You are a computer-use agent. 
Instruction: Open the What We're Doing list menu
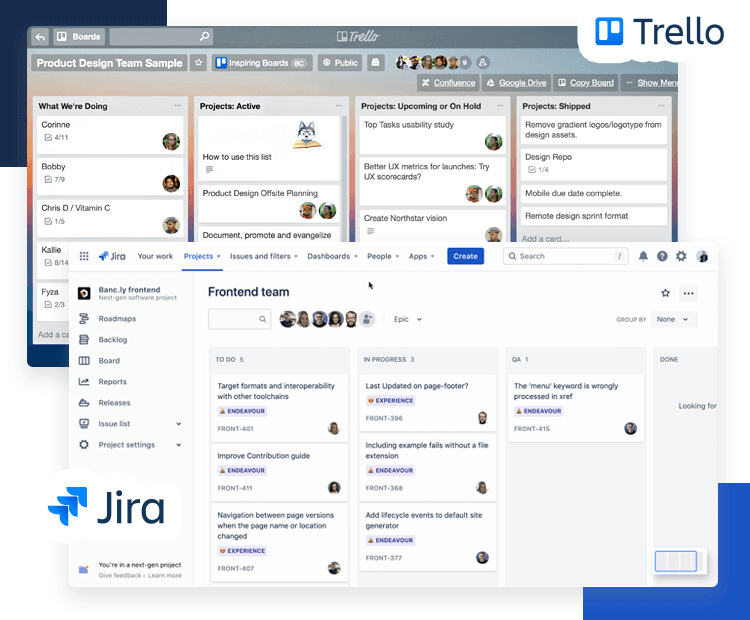[x=178, y=106]
